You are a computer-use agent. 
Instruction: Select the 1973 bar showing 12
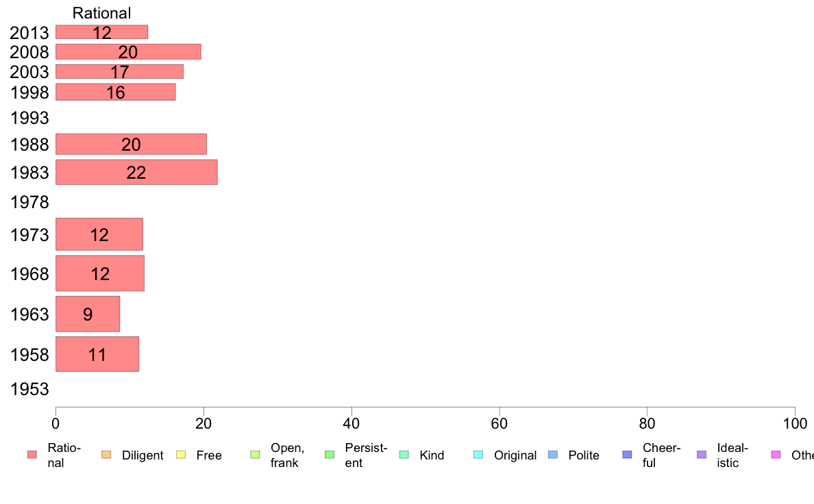coord(99,235)
